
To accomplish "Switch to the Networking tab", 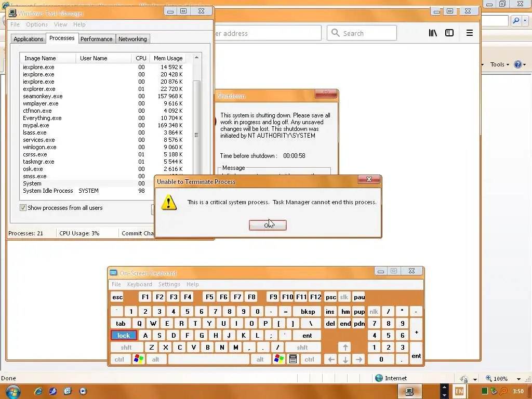I will (x=132, y=39).
